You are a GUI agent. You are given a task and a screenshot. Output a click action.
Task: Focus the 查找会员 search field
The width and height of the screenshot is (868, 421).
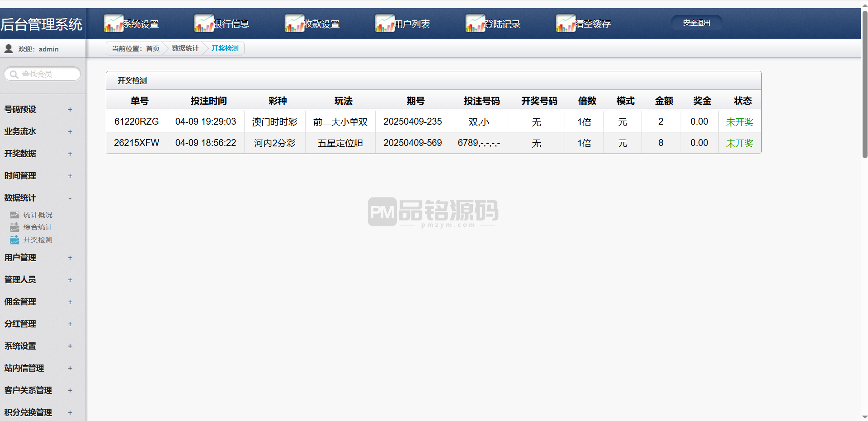pyautogui.click(x=42, y=74)
